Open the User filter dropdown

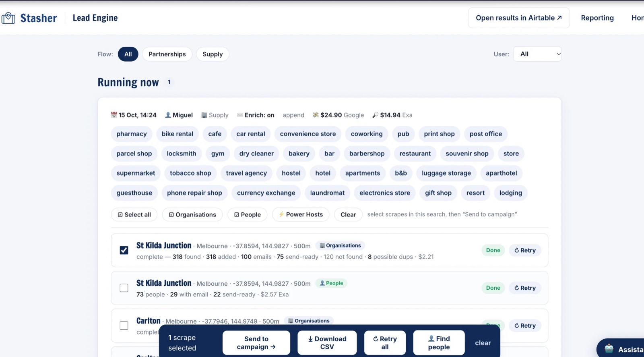click(x=537, y=54)
